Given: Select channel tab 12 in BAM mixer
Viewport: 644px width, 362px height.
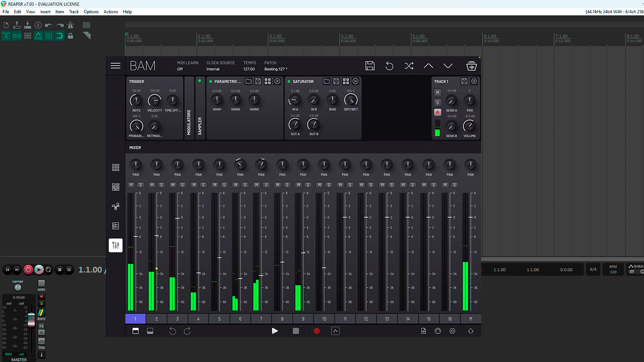Looking at the screenshot, I should point(366,319).
